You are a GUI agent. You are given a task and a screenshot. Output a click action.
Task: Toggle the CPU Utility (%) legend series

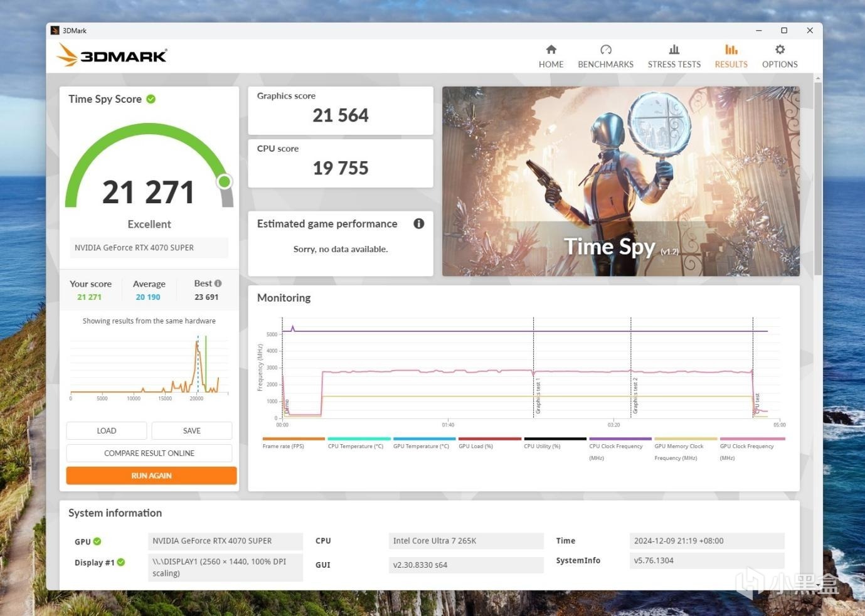[555, 443]
